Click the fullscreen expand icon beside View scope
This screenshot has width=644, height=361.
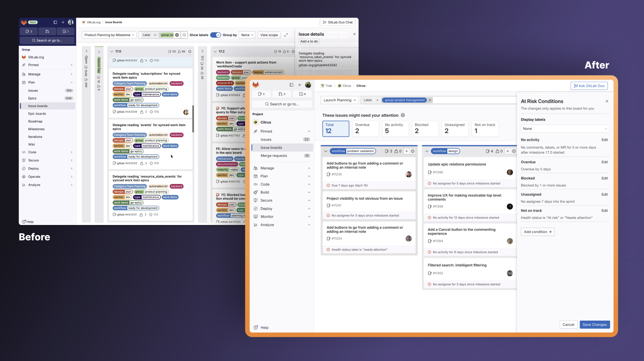[x=286, y=35]
